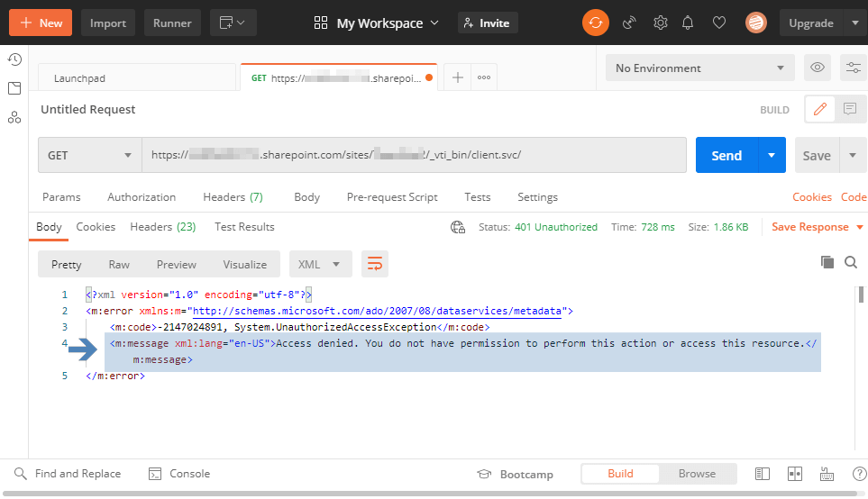The height and width of the screenshot is (499, 868).
Task: Click Save Response
Action: pos(817,227)
